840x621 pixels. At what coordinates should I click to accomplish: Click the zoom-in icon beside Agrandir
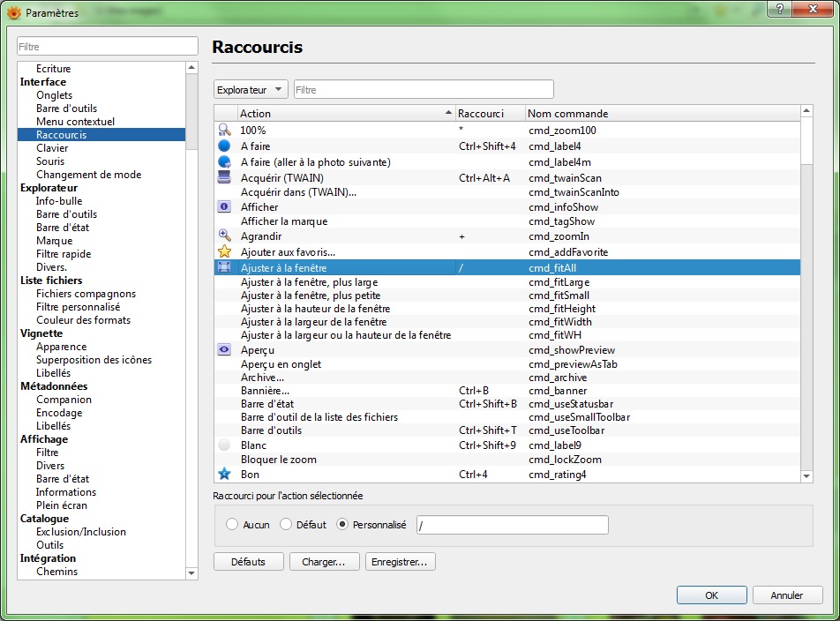(224, 236)
